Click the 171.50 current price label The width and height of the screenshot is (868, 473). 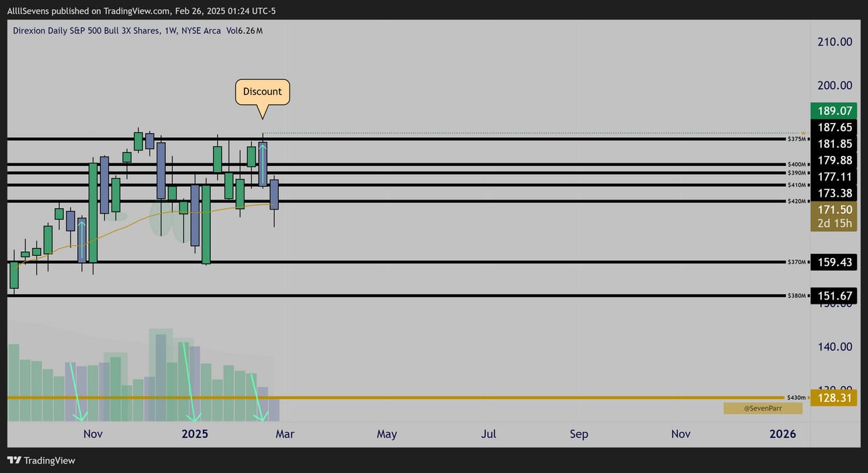(834, 210)
